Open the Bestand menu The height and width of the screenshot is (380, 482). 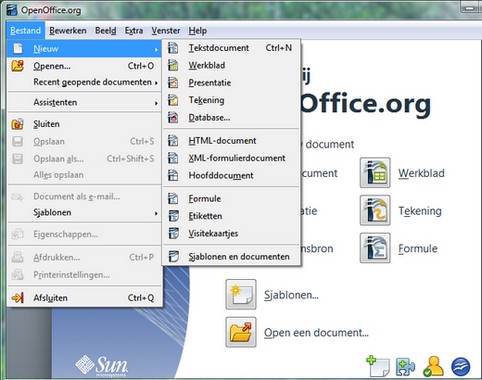(x=25, y=31)
